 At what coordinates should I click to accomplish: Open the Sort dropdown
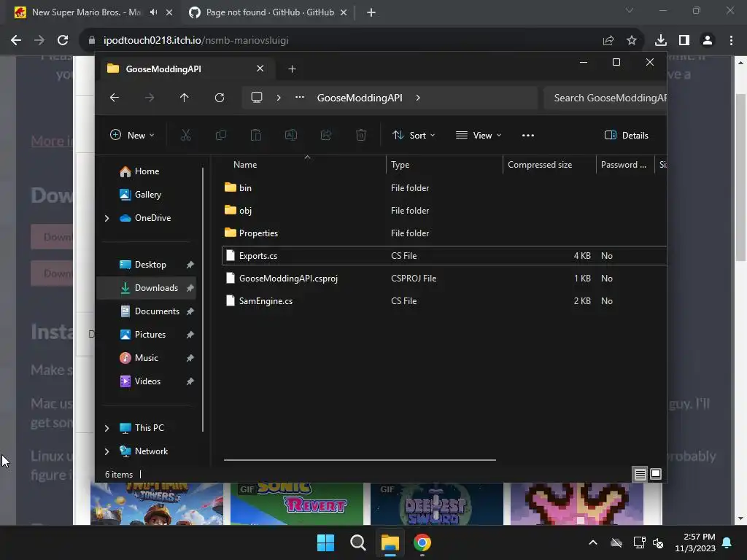point(414,135)
